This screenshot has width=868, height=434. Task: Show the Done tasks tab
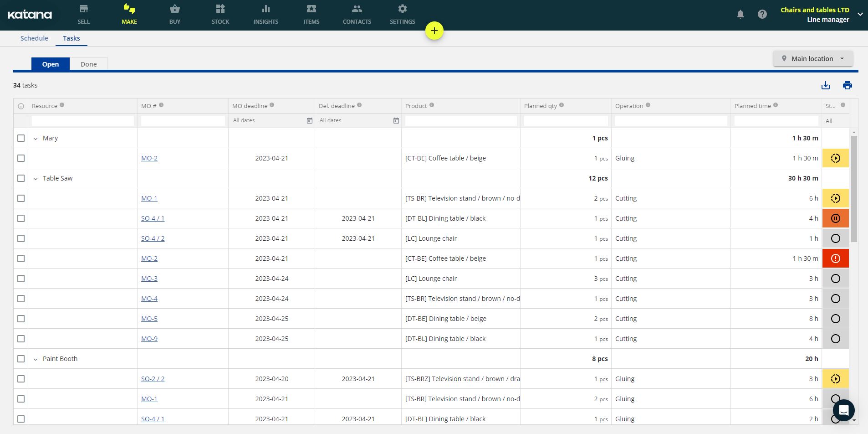point(89,64)
